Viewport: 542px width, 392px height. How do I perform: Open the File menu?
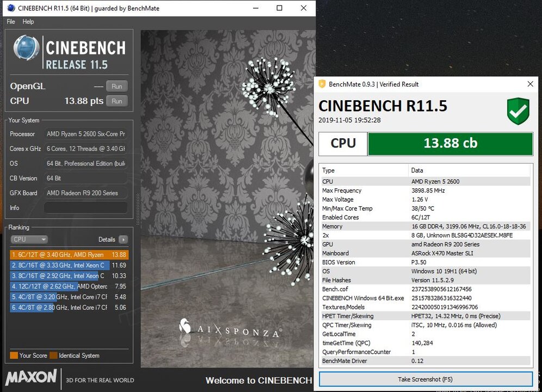[11, 21]
